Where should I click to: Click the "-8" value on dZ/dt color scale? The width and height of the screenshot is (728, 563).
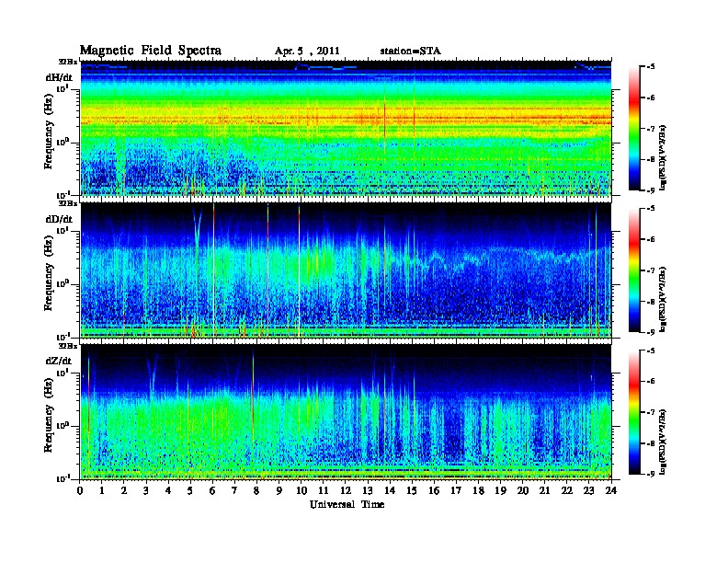click(x=650, y=442)
